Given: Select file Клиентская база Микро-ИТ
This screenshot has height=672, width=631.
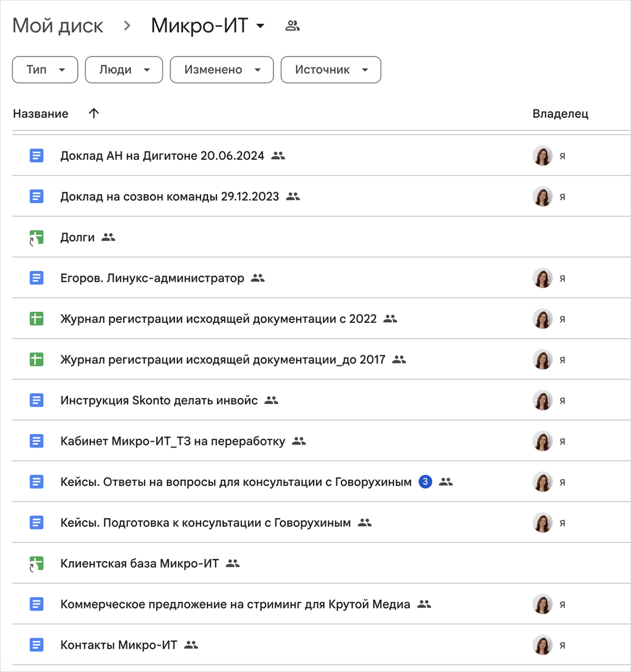Looking at the screenshot, I should tap(139, 563).
